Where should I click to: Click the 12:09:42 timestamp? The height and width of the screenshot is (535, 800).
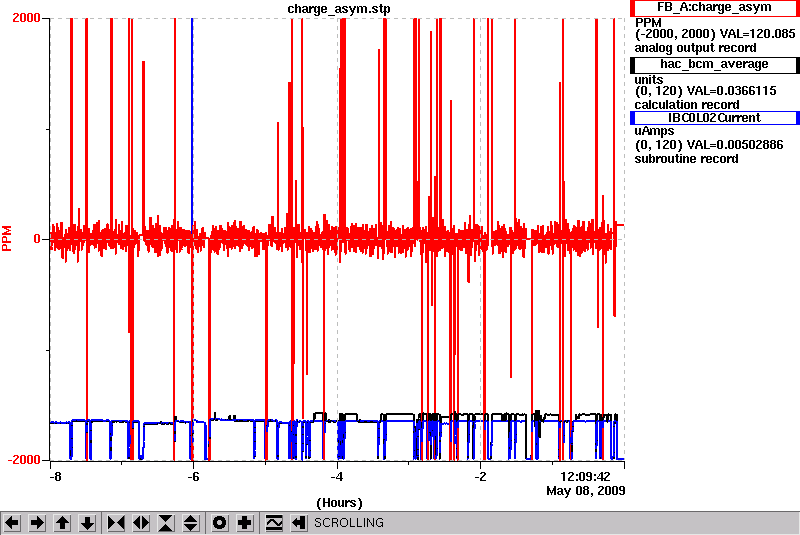point(585,477)
